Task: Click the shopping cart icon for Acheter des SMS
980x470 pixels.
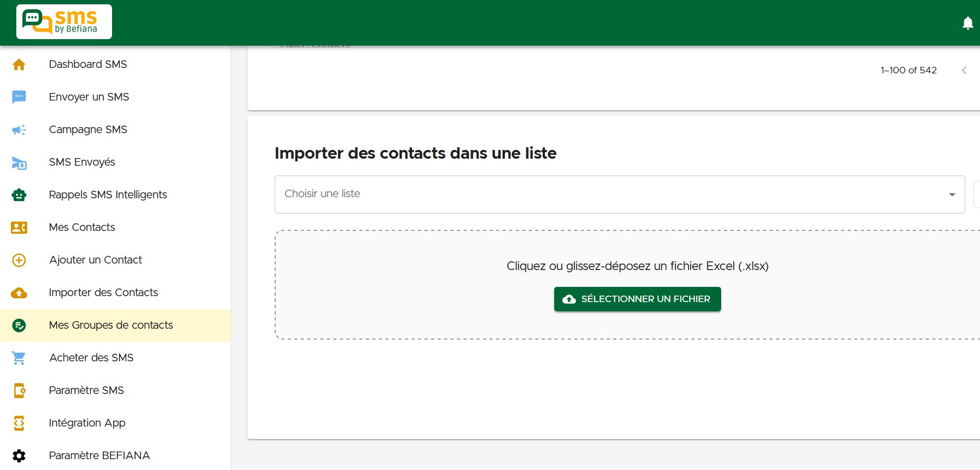Action: (x=19, y=358)
